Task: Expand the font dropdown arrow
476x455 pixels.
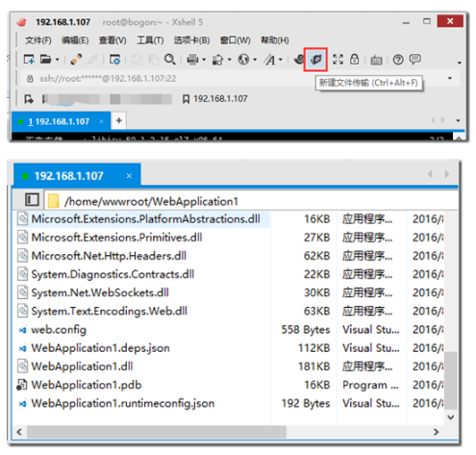Action: (281, 60)
